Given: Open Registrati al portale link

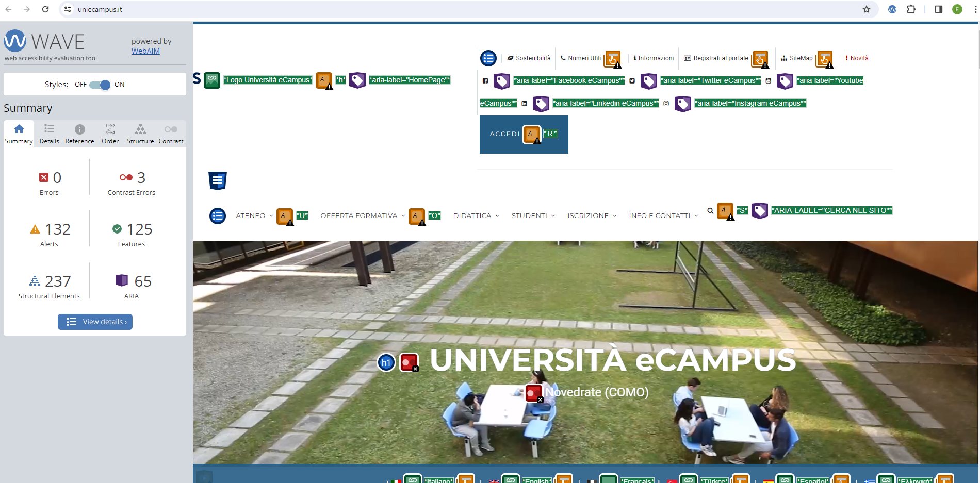Looking at the screenshot, I should click(716, 58).
